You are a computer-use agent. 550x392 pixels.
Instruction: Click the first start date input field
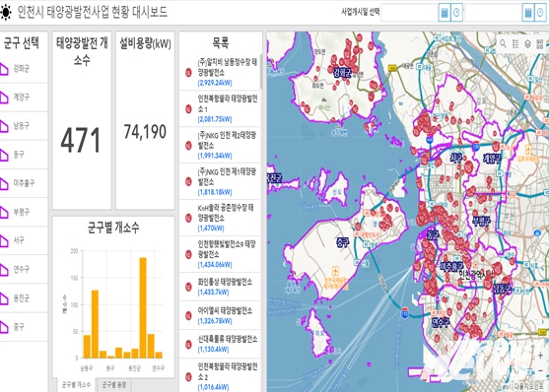pyautogui.click(x=409, y=13)
